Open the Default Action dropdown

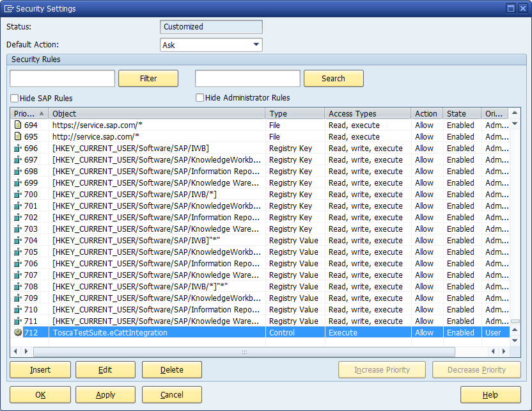pyautogui.click(x=256, y=45)
